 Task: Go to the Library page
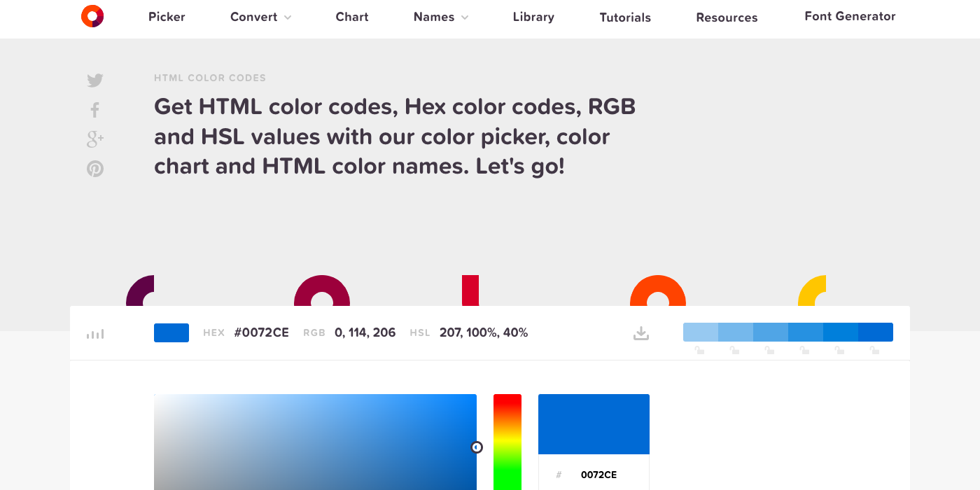533,17
